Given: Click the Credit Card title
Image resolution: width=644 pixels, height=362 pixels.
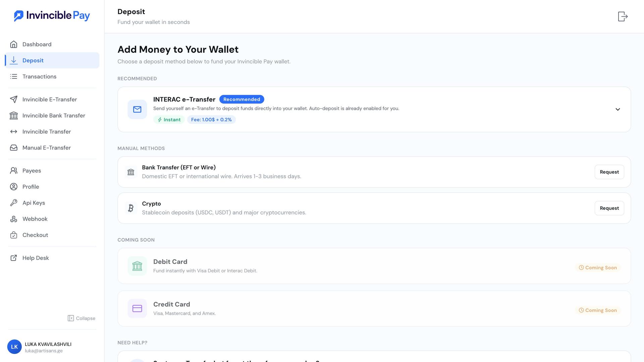Looking at the screenshot, I should 171,304.
